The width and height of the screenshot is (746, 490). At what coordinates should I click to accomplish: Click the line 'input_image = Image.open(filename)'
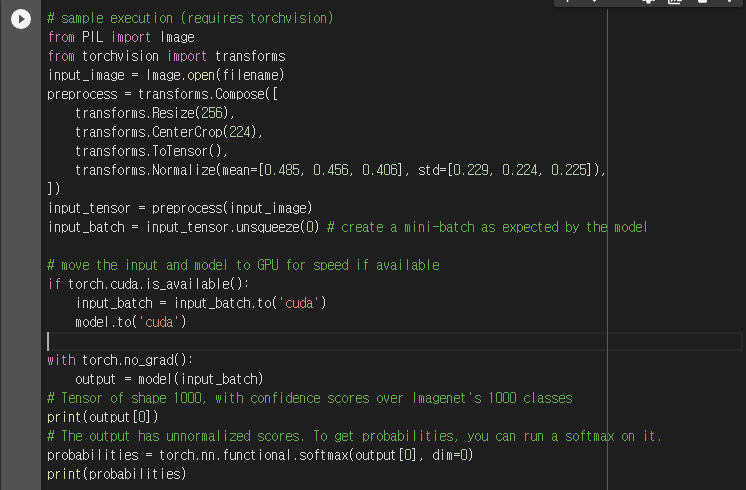(x=166, y=75)
